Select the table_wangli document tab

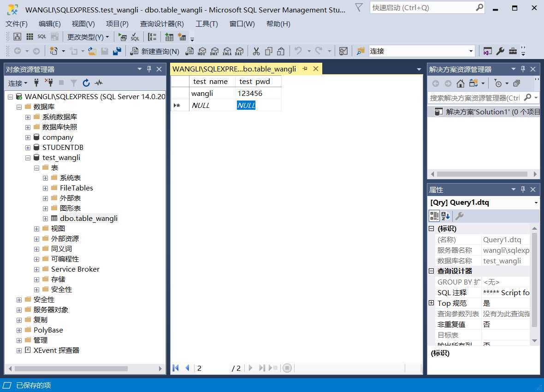point(234,69)
